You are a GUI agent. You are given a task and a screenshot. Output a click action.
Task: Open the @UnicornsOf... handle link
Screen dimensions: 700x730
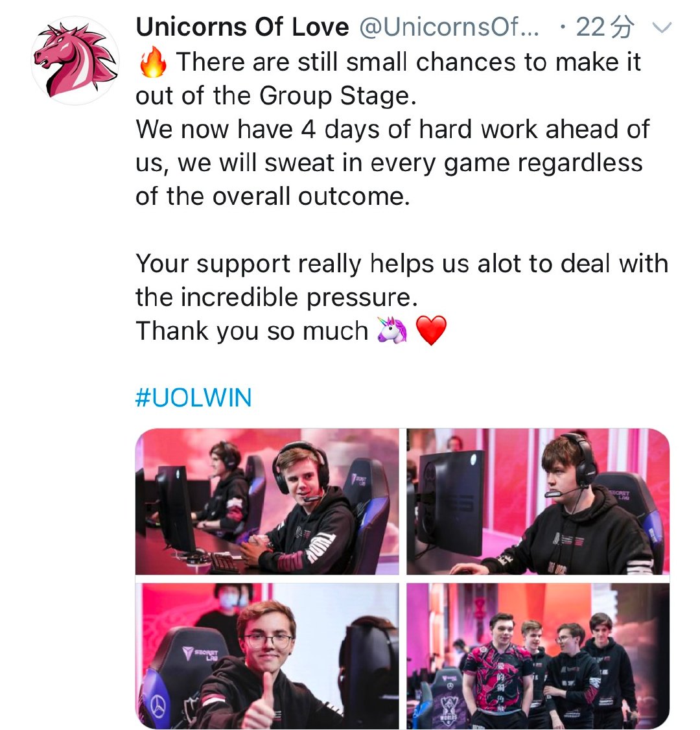449,27
